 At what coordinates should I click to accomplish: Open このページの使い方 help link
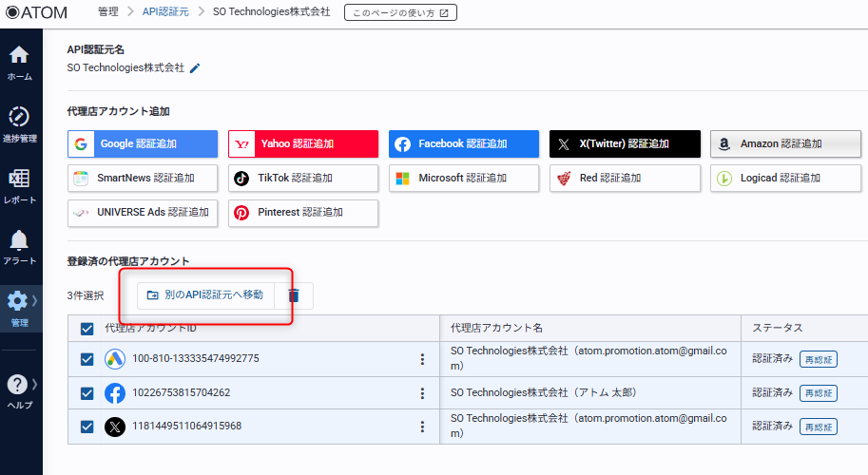(x=399, y=12)
